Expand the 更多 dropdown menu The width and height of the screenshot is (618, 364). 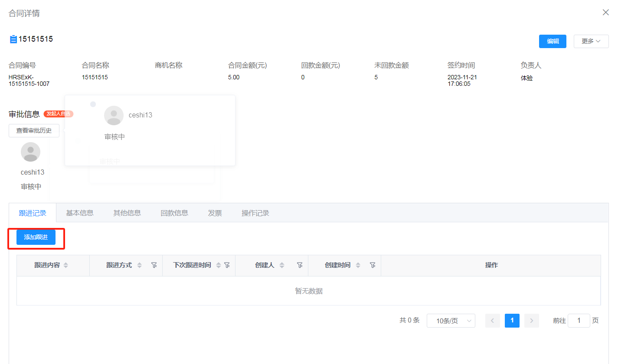[591, 42]
